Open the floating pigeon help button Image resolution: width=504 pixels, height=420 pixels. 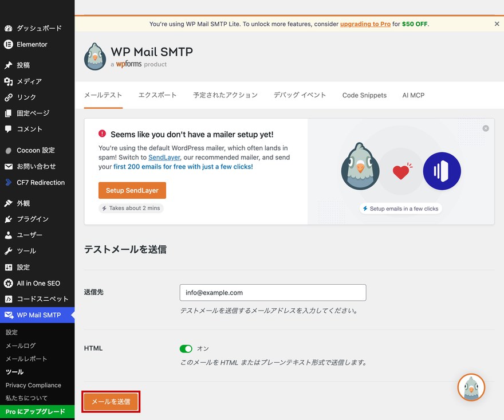(x=471, y=387)
